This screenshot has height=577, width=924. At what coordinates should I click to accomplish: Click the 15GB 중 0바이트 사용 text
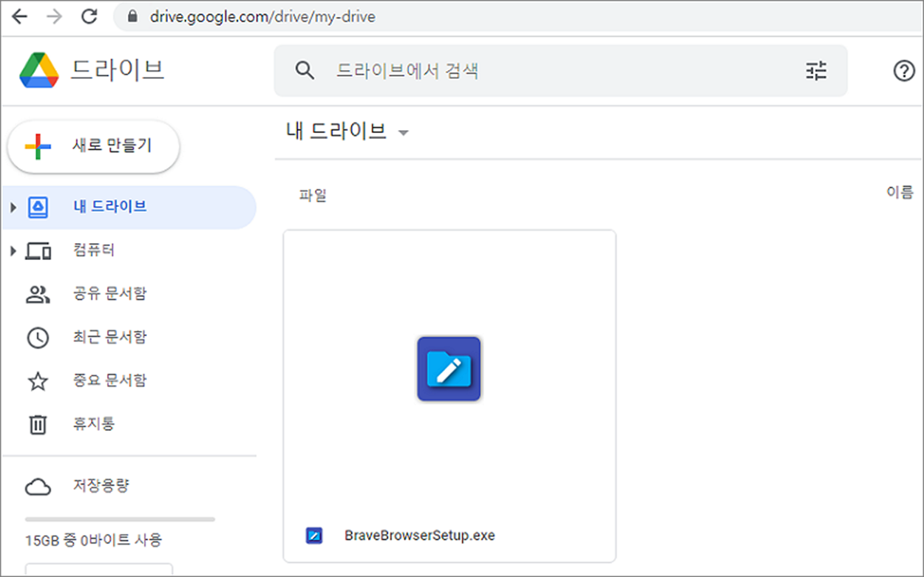click(x=94, y=540)
